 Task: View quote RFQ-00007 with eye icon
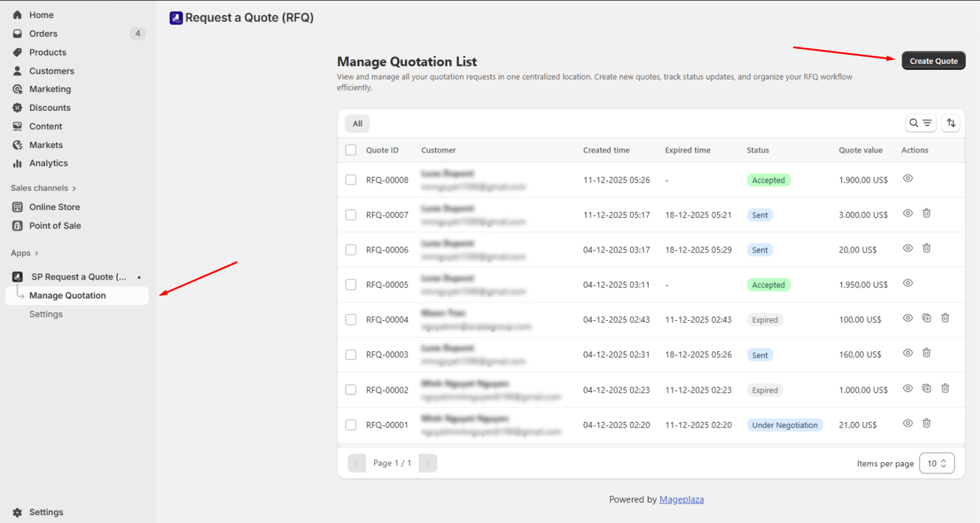pos(908,213)
